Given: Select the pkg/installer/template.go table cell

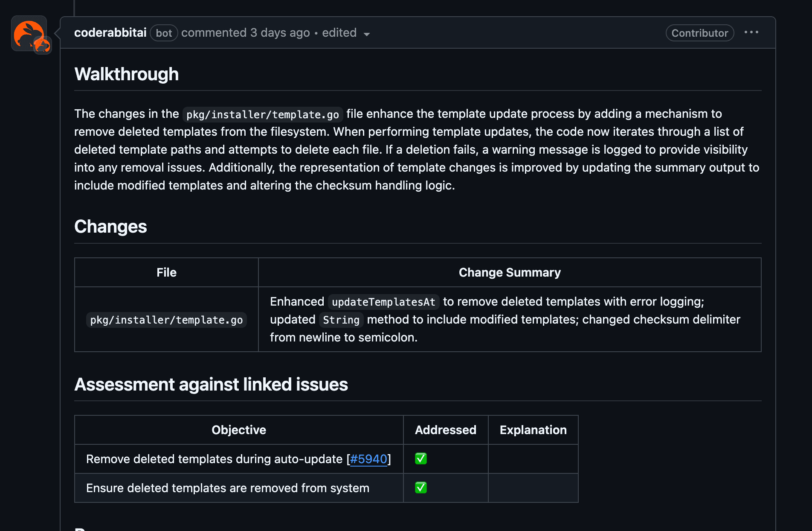Looking at the screenshot, I should pyautogui.click(x=166, y=320).
